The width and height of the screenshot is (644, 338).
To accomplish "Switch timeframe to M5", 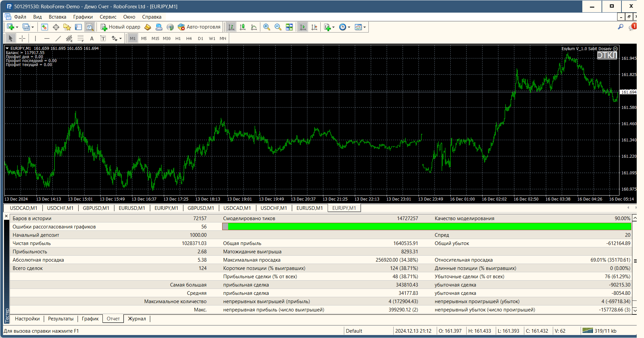I will tap(144, 39).
